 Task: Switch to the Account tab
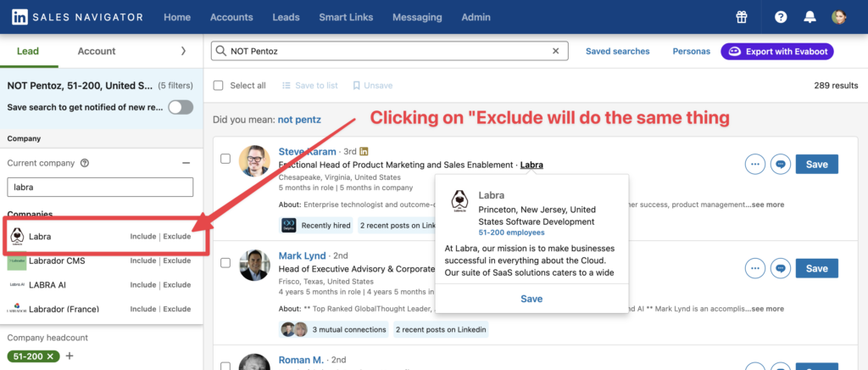[x=97, y=51]
